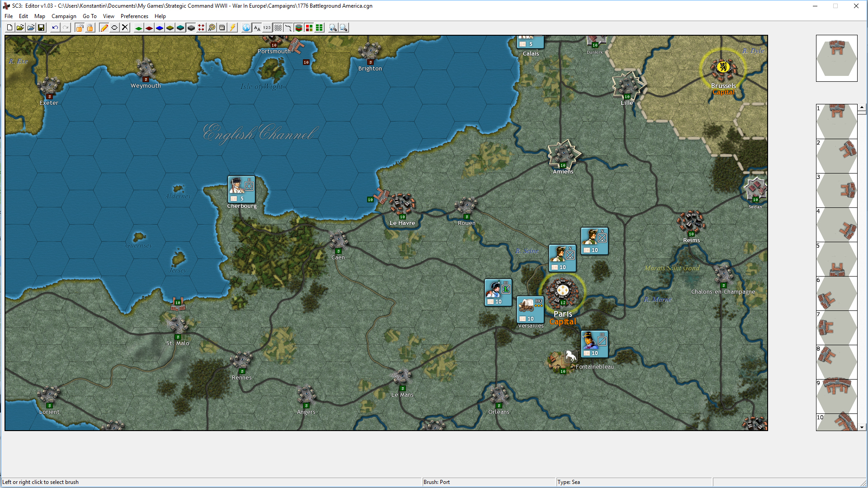Click the curved path line icon
The image size is (868, 488).
point(288,28)
